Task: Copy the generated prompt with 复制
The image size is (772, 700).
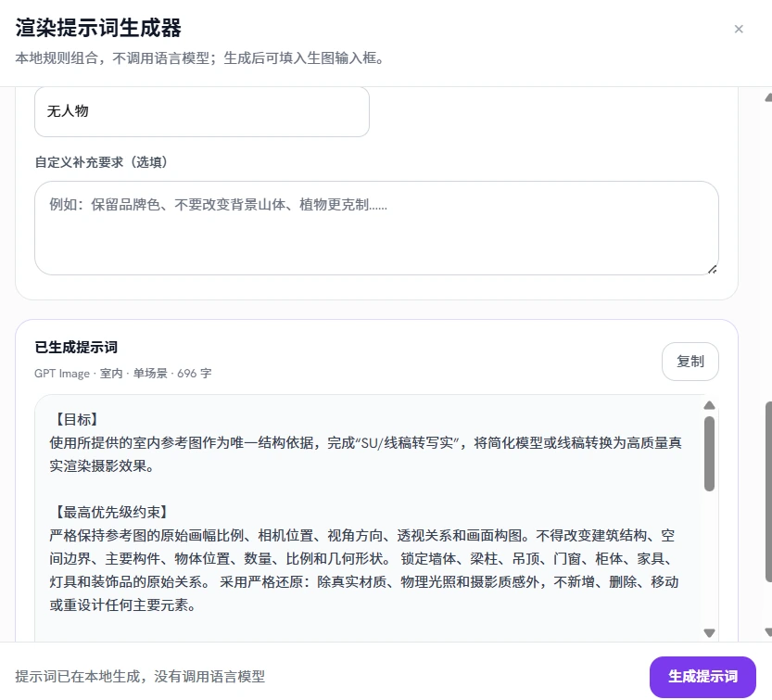Action: (x=690, y=361)
